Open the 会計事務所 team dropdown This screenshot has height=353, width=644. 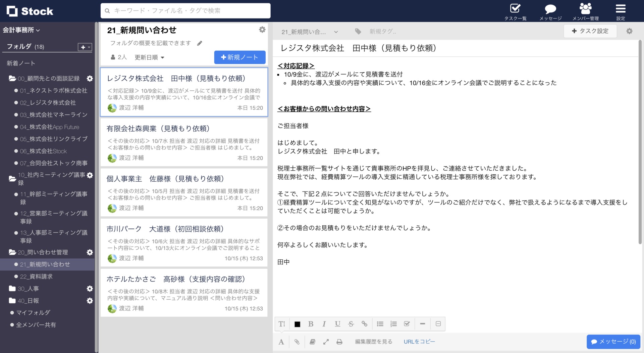tap(21, 30)
